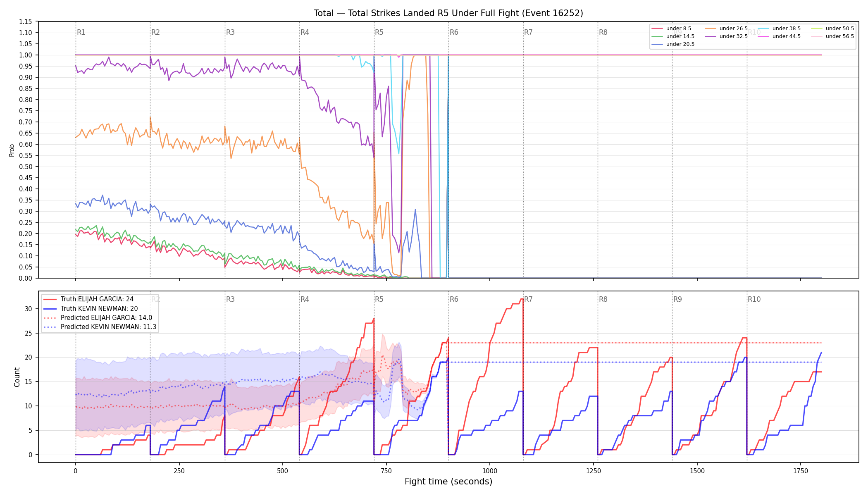The width and height of the screenshot is (868, 496).
Task: Select the 'under 56.5' legend label
Action: click(840, 36)
